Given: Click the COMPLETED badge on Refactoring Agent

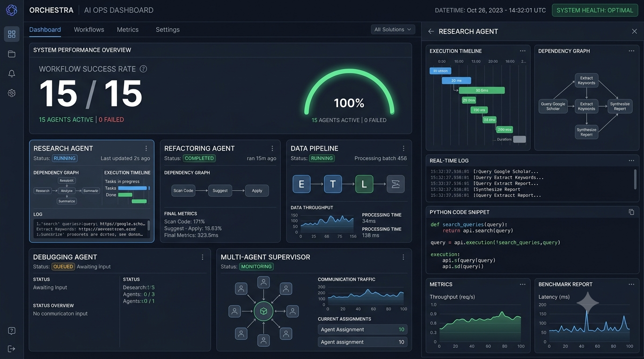Looking at the screenshot, I should point(199,158).
